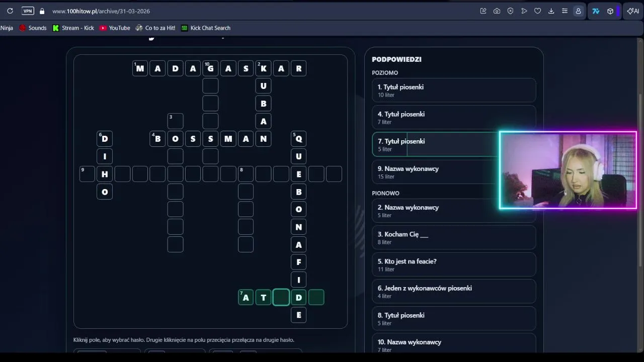Click the F cell in QUEBONAFIDE column
Screen dimensions: 644x362
(x=299, y=262)
